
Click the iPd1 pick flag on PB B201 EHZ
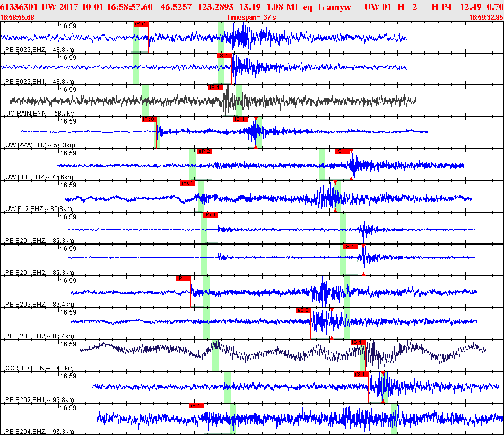210,215
